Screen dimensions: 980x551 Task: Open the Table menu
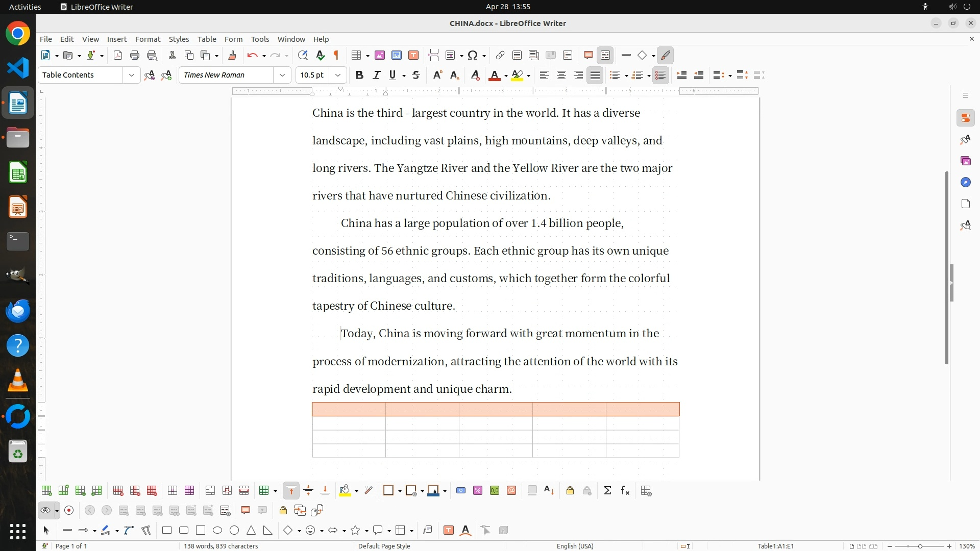[x=206, y=39]
